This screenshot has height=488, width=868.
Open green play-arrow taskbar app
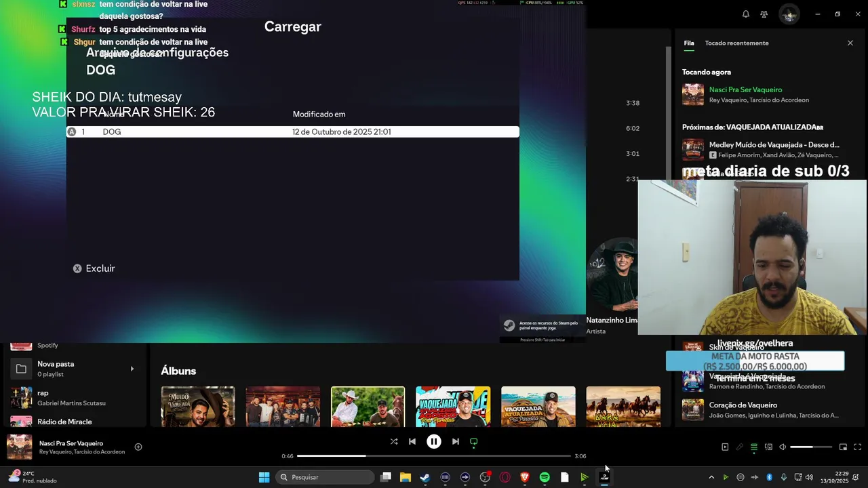point(584,477)
